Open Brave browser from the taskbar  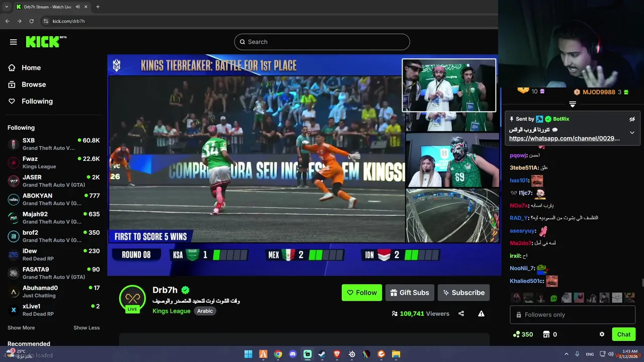337,354
